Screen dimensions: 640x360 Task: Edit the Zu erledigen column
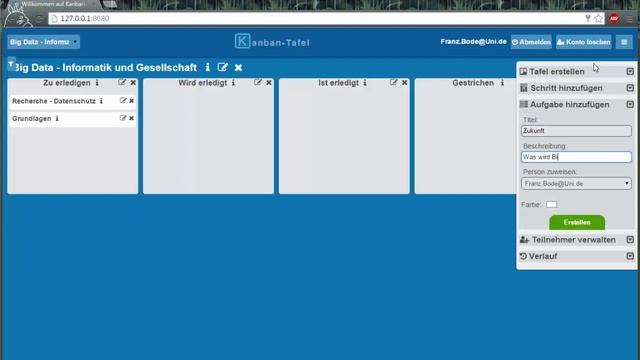[x=122, y=82]
